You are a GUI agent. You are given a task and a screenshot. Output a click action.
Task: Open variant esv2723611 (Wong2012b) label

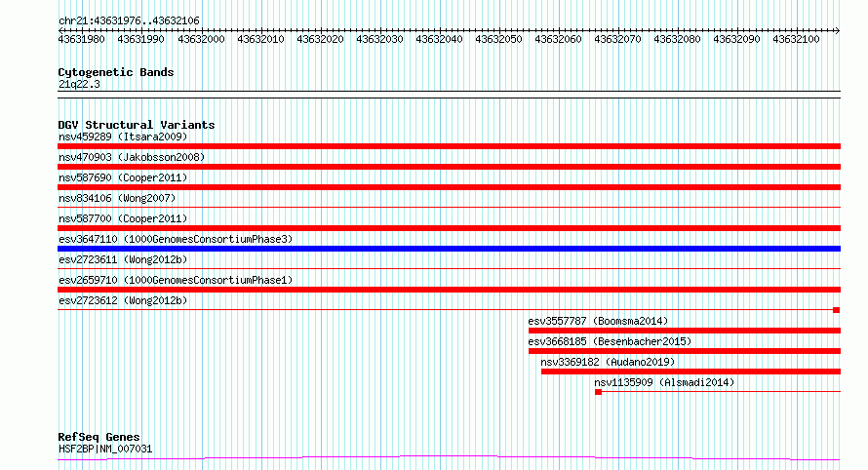point(123,259)
